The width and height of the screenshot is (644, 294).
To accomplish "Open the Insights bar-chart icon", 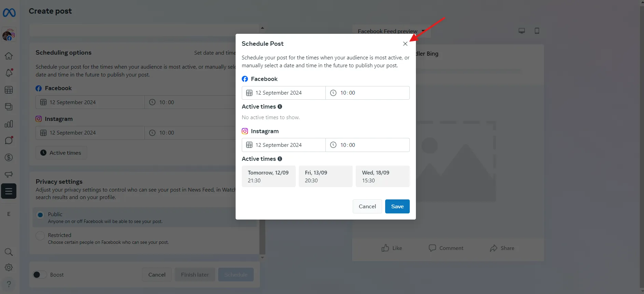I will coord(9,124).
